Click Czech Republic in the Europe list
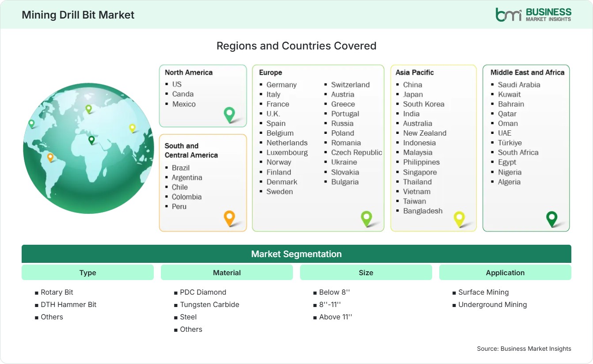593x364 pixels. [x=357, y=152]
